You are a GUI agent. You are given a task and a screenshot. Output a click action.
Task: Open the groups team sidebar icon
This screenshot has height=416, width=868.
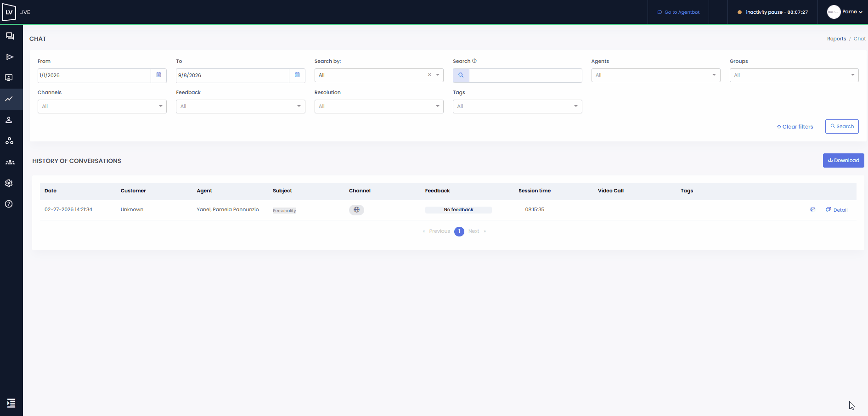[10, 162]
